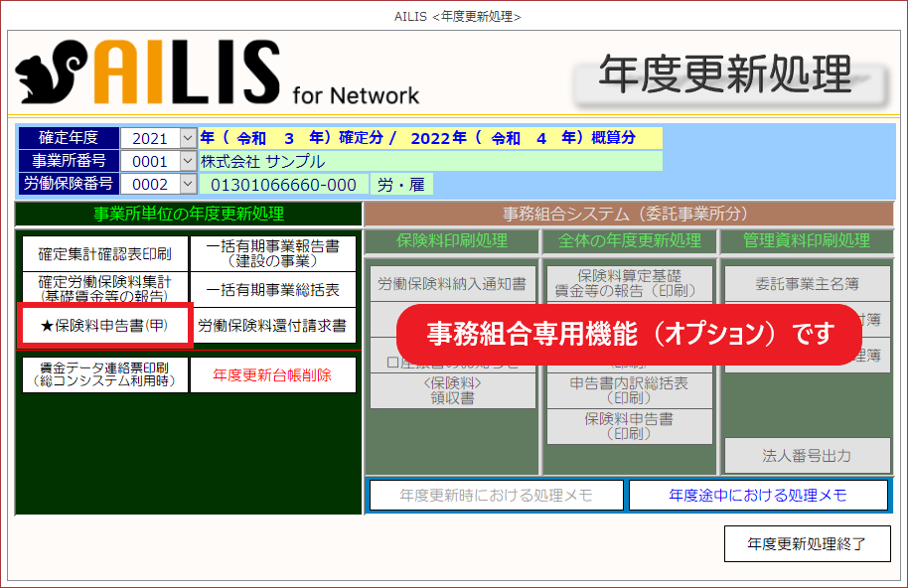Click the red 年度更新台帳削除 button
The width and height of the screenshot is (908, 588).
272,374
